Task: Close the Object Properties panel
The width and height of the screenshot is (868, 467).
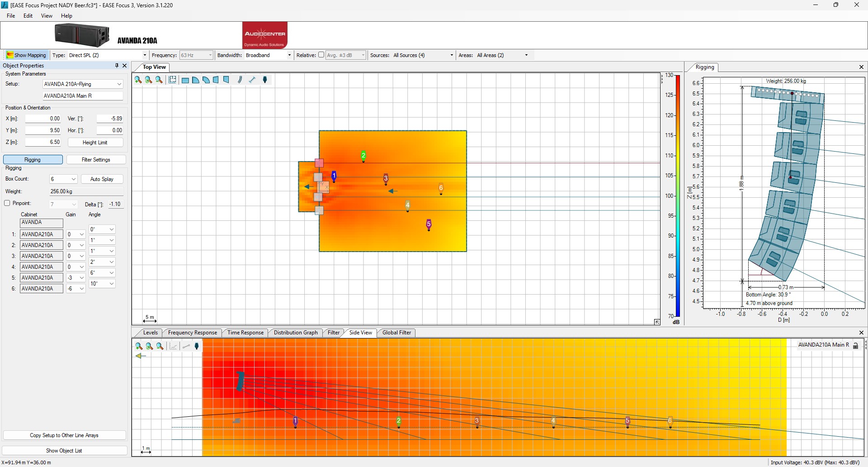Action: pos(125,66)
